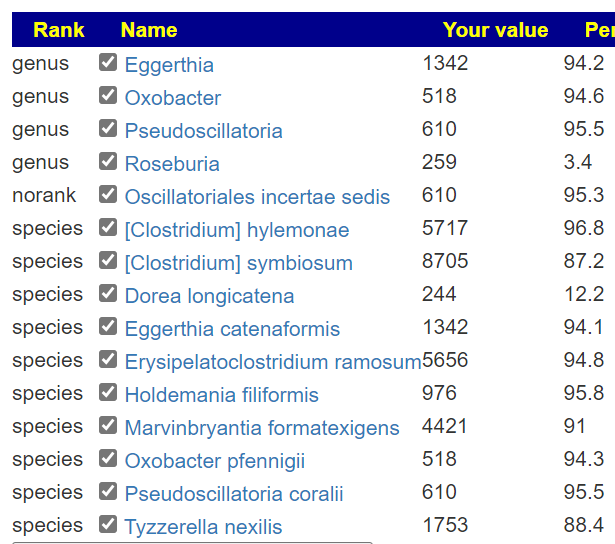Follow the Pseudoscillatoria coralii link

pyautogui.click(x=234, y=494)
